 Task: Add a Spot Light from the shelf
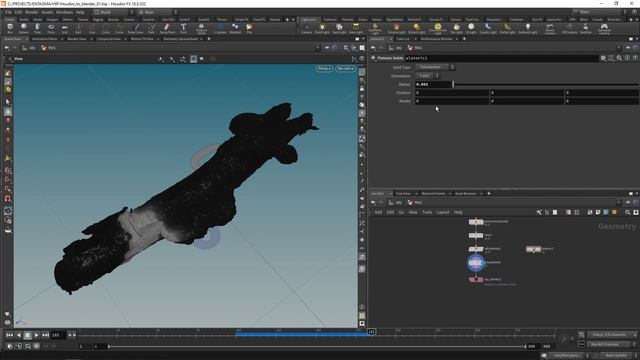pyautogui.click(x=339, y=29)
